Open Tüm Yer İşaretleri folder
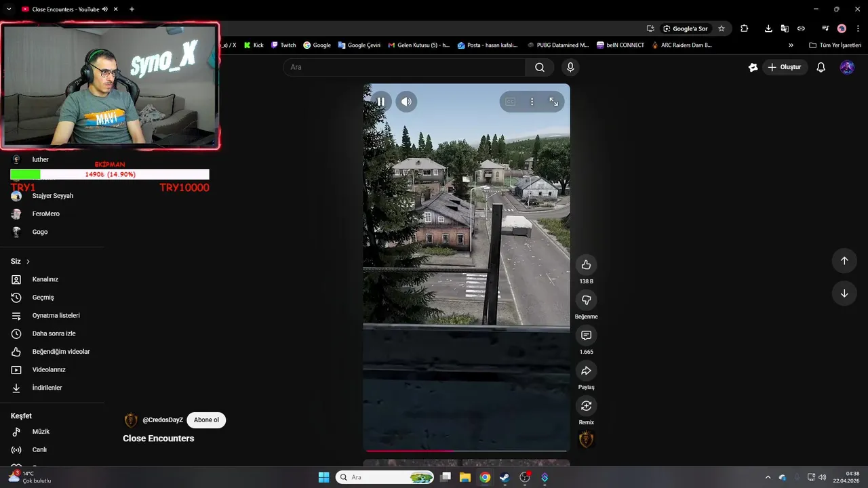This screenshot has width=868, height=488. pos(835,45)
